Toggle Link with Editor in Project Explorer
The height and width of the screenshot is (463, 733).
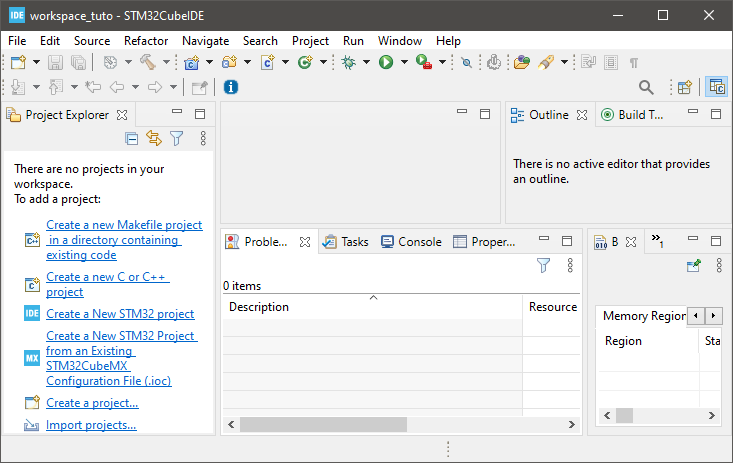[154, 138]
